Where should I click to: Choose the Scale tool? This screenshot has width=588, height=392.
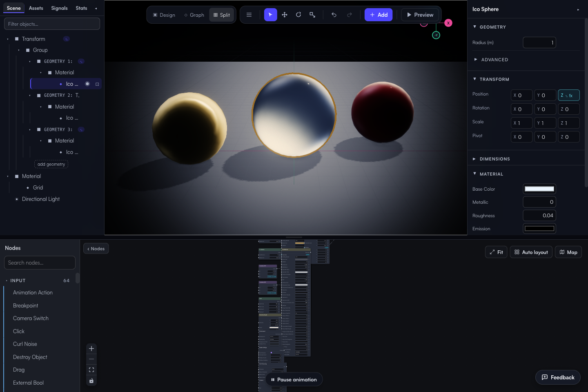click(x=312, y=15)
